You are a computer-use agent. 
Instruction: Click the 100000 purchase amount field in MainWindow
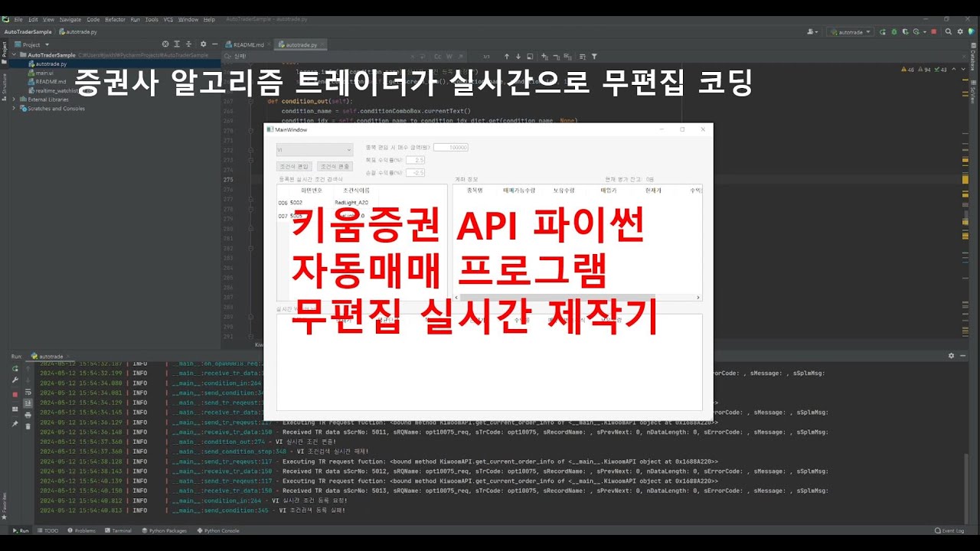tap(451, 147)
